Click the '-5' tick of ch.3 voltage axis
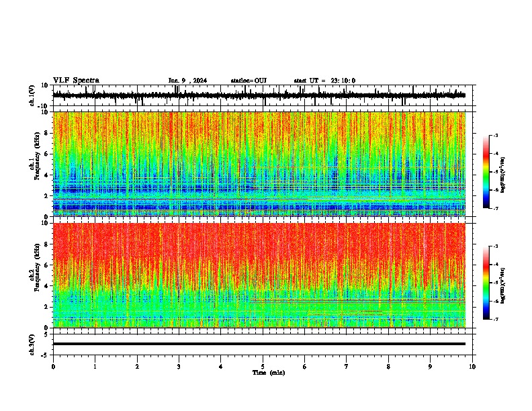 (x=45, y=355)
